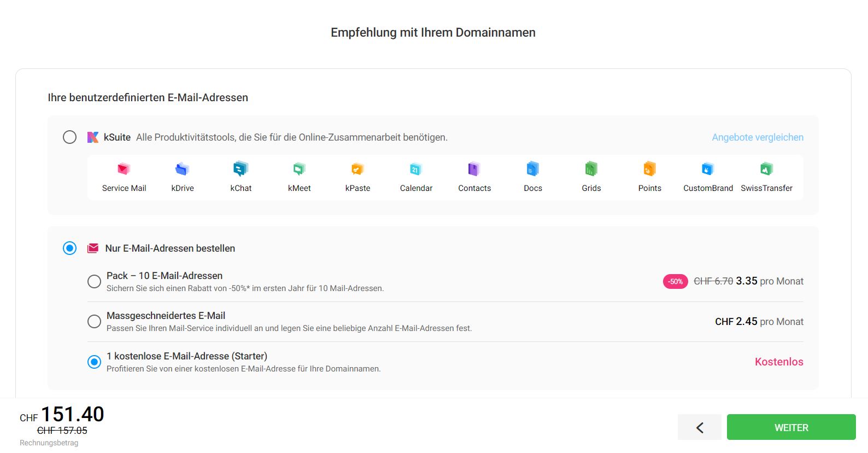Viewport: 868px width, 453px height.
Task: Click the Docs label
Action: (x=533, y=188)
